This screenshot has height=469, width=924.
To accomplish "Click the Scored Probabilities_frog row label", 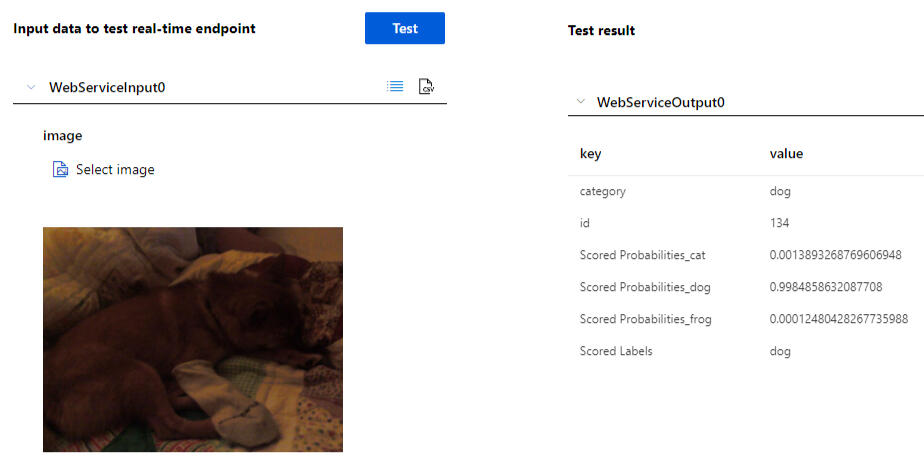I will [645, 319].
